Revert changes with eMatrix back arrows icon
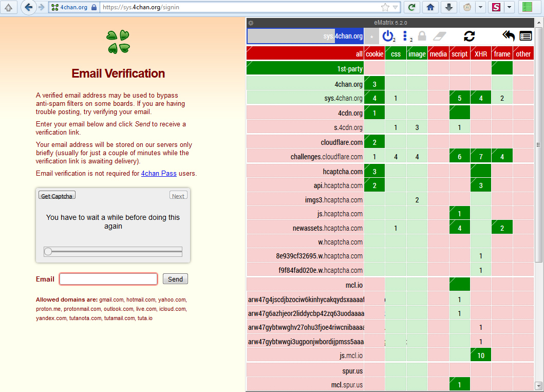Image resolution: width=544 pixels, height=392 pixels. [509, 36]
